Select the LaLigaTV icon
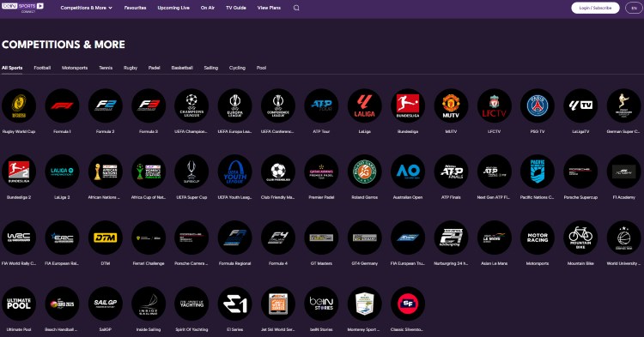The width and height of the screenshot is (644, 337). point(580,105)
